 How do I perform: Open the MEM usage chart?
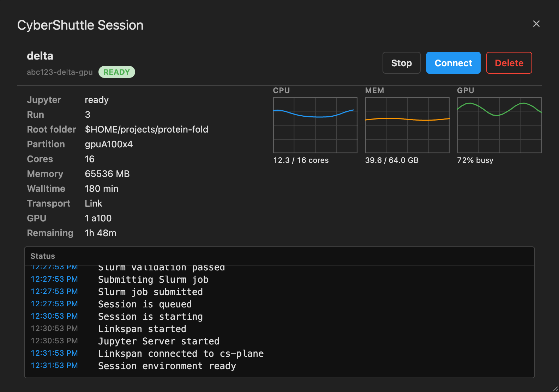click(x=407, y=125)
